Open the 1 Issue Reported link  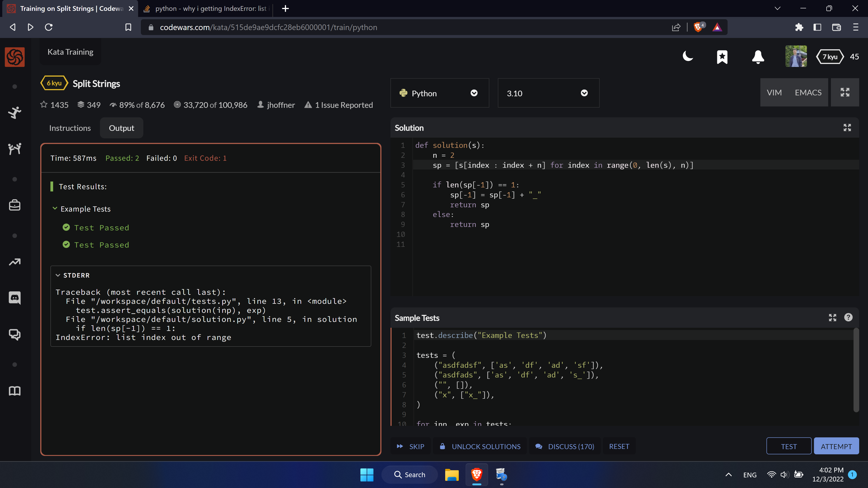pyautogui.click(x=339, y=105)
